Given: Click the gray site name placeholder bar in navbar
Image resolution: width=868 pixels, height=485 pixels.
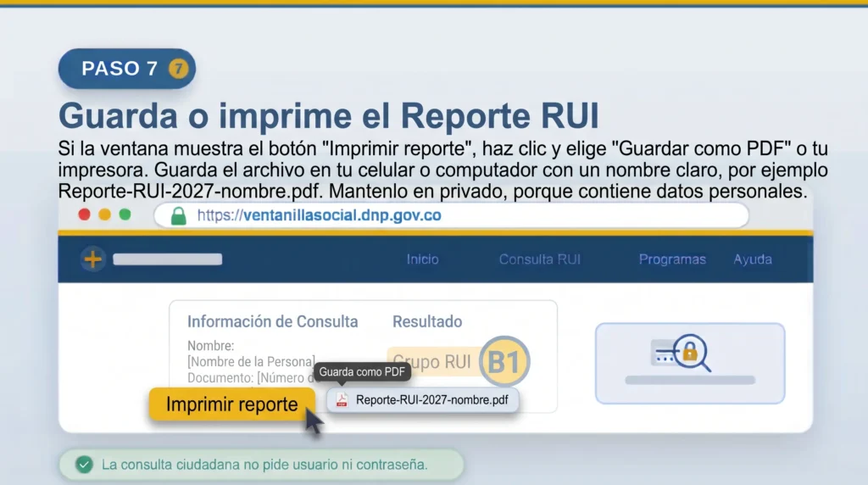Looking at the screenshot, I should (x=168, y=259).
